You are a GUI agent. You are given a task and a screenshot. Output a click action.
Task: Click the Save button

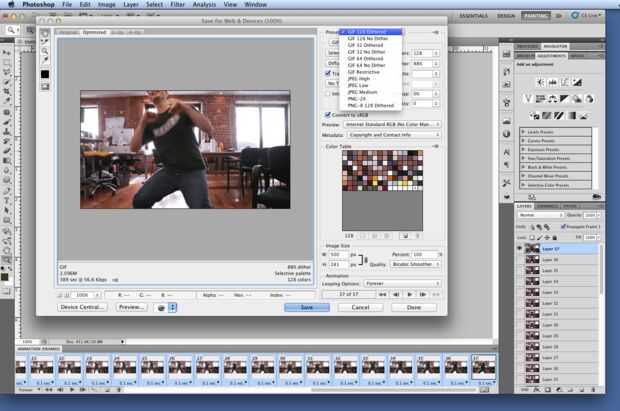[x=307, y=307]
